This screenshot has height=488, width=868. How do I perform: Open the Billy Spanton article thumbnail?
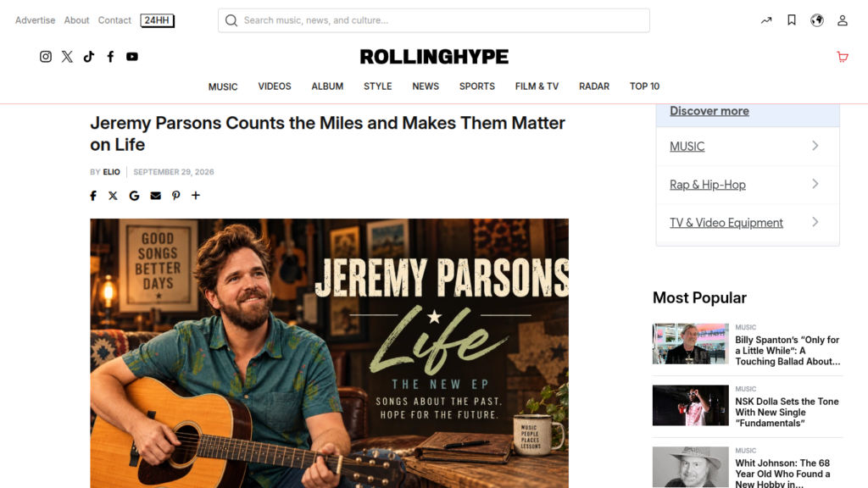690,344
